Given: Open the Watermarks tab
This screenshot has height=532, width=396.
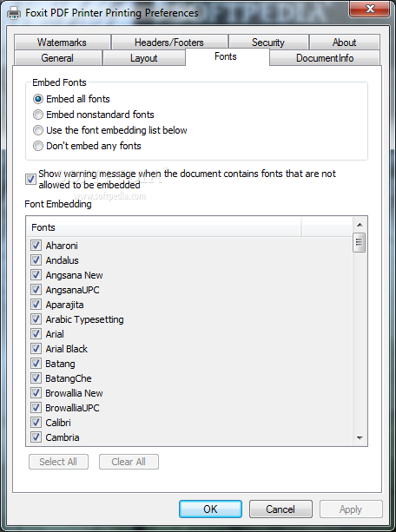Looking at the screenshot, I should click(63, 43).
